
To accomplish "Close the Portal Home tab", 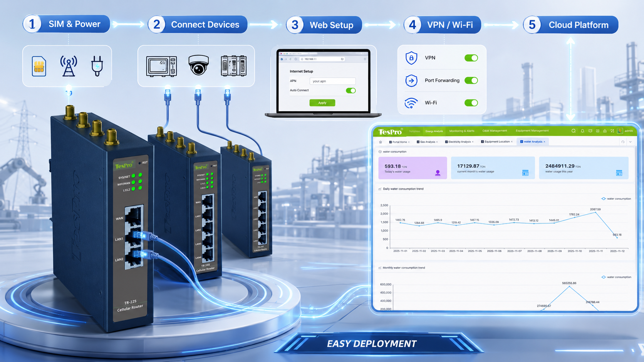I will [x=409, y=142].
